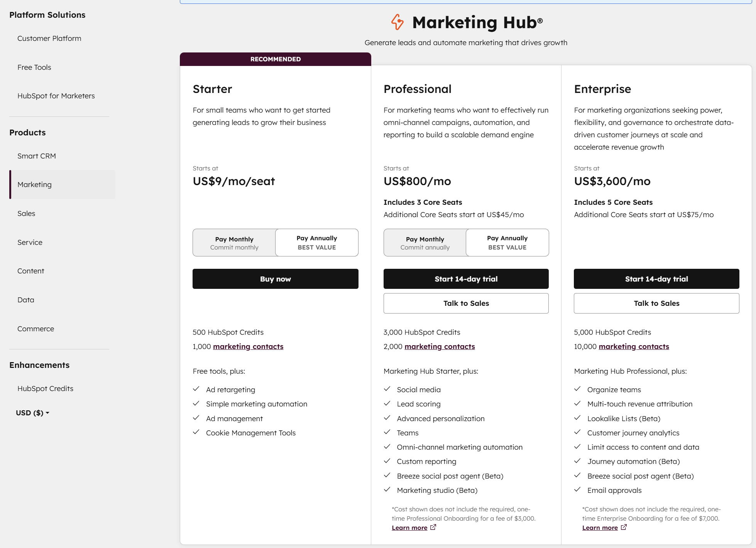Navigate to Sales product page
Screen dimensions: 756x548
coord(26,214)
